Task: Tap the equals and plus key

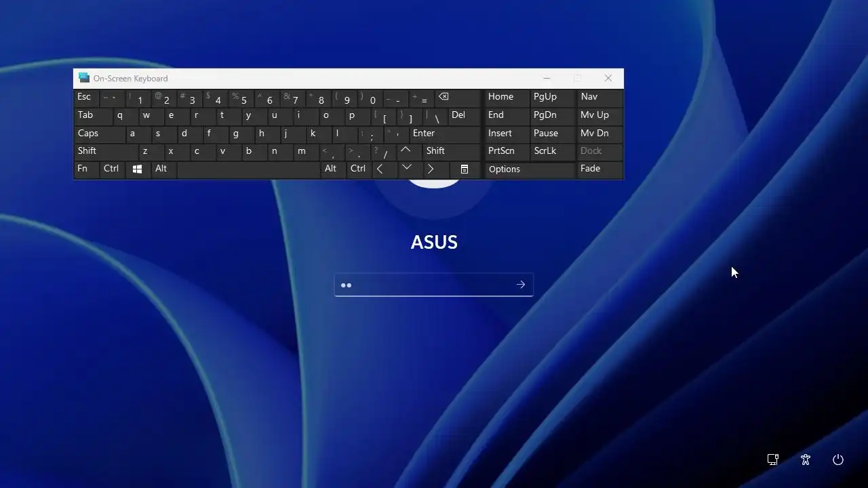Action: point(421,98)
